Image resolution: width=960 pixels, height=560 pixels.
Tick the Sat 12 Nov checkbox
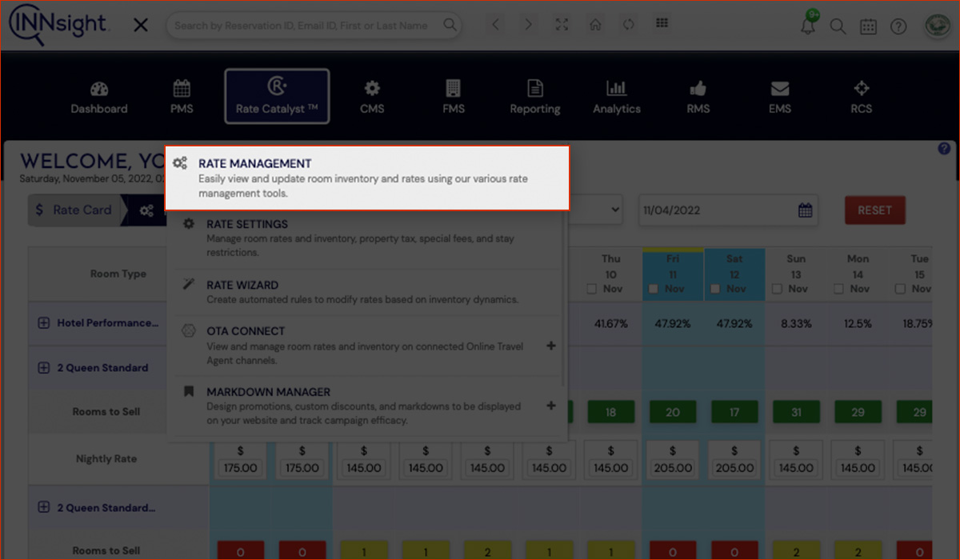click(x=715, y=289)
